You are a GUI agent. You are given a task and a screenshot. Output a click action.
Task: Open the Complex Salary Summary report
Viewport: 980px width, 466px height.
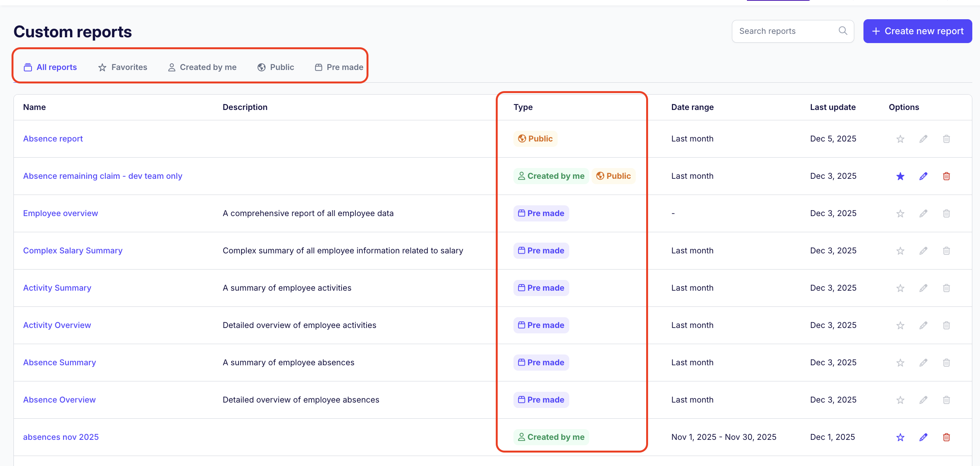[73, 251]
